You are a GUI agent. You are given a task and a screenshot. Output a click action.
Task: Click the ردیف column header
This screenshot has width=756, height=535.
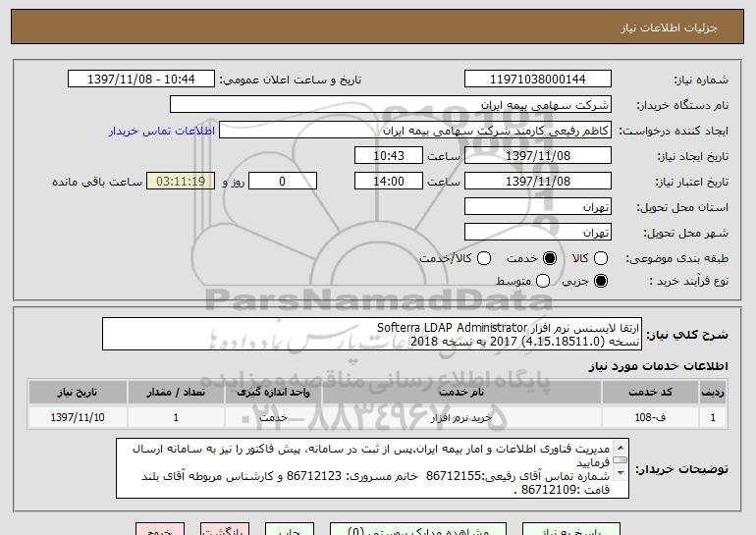pos(713,392)
